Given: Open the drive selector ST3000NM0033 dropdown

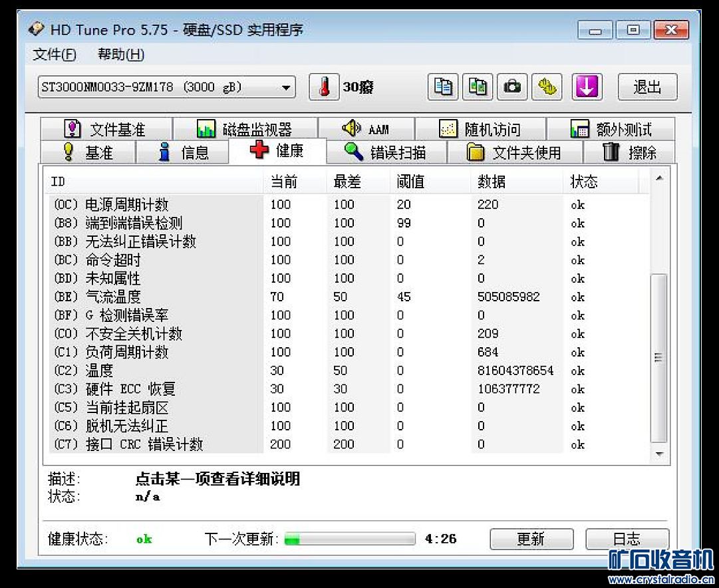Looking at the screenshot, I should (166, 87).
